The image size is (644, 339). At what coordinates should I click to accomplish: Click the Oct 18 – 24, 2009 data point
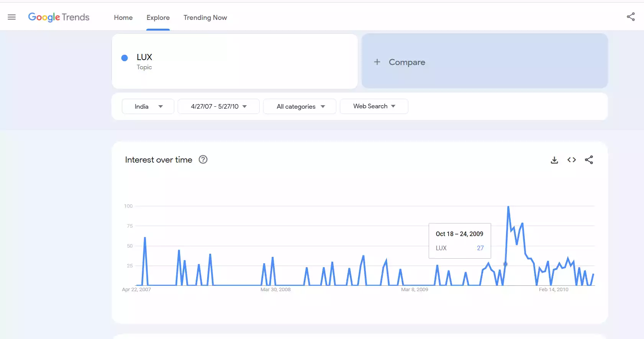click(x=505, y=264)
